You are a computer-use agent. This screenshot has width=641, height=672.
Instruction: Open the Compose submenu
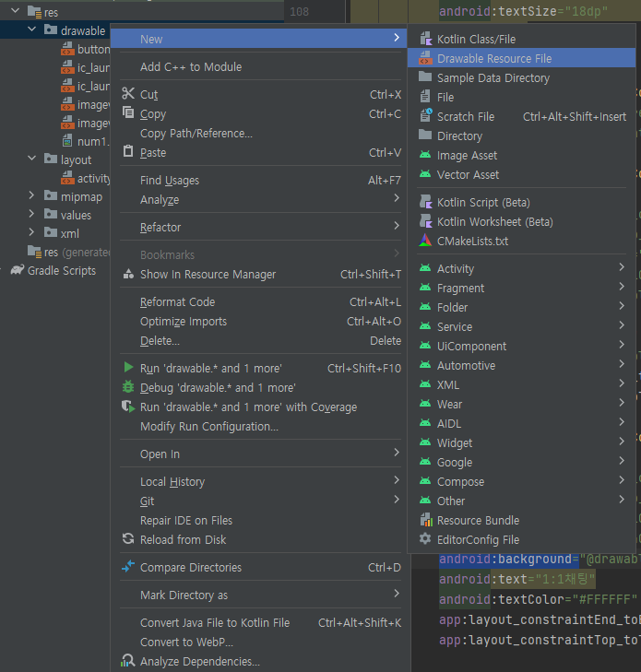coord(521,482)
